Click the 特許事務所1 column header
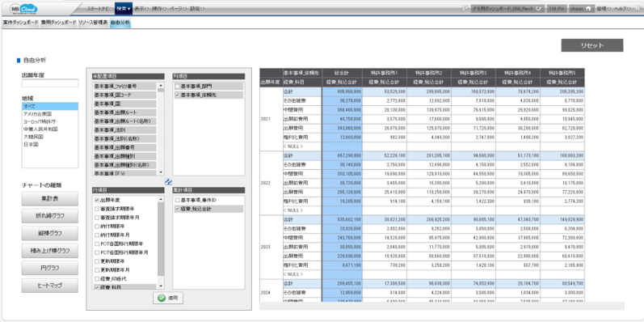This screenshot has width=644, height=322. coord(385,73)
